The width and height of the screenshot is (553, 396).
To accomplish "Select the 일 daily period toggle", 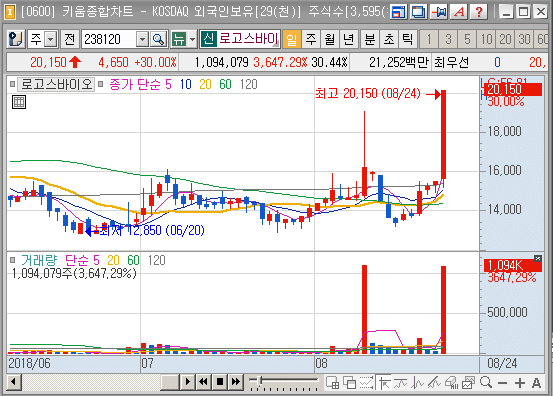I will (292, 39).
